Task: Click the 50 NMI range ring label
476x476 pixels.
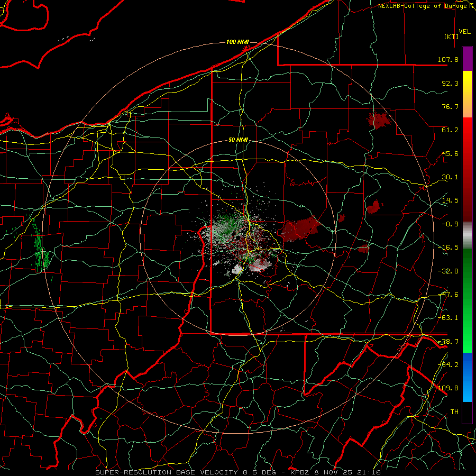Action: pos(238,140)
